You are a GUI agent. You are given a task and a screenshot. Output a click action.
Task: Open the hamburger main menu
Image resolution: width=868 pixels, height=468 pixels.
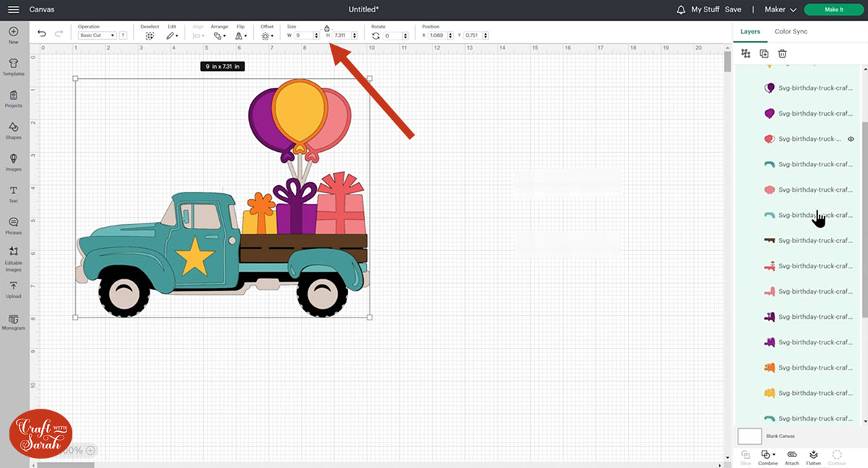tap(14, 9)
